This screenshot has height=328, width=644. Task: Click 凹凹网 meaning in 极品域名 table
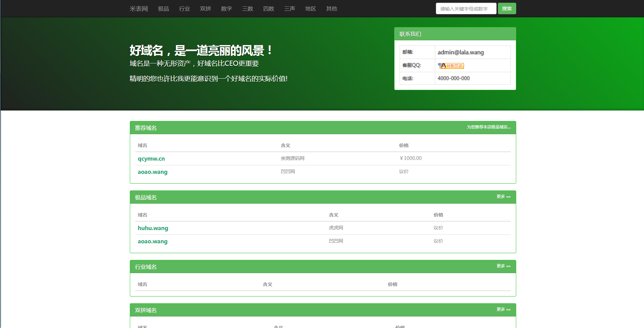pyautogui.click(x=336, y=241)
